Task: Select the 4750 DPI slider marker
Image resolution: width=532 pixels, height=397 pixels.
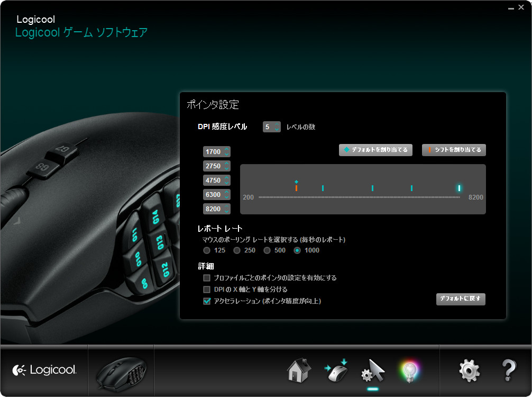Action: [372, 188]
